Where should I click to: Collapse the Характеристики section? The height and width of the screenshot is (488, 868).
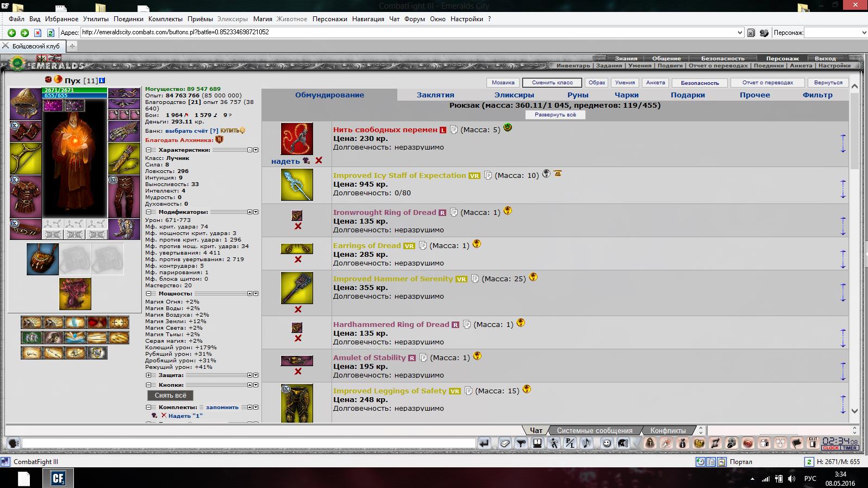click(148, 150)
